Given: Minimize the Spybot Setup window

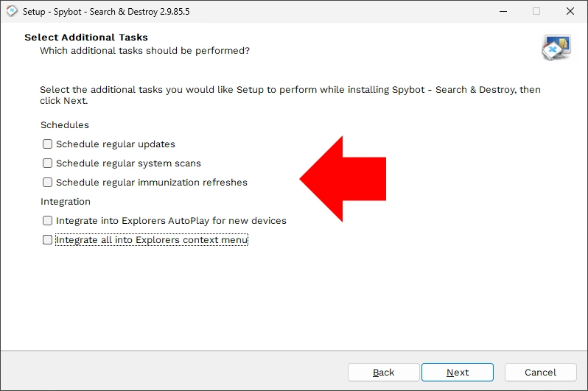Looking at the screenshot, I should pos(503,11).
